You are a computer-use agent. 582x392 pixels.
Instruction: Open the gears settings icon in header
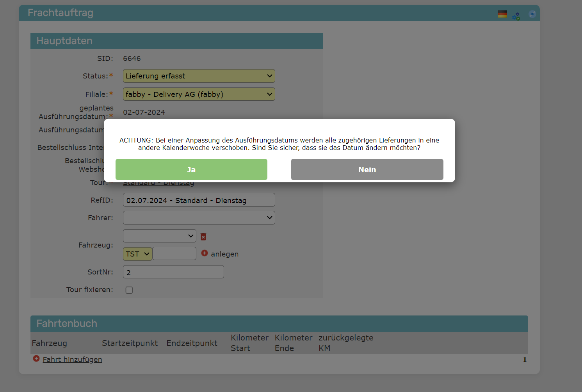(x=516, y=16)
